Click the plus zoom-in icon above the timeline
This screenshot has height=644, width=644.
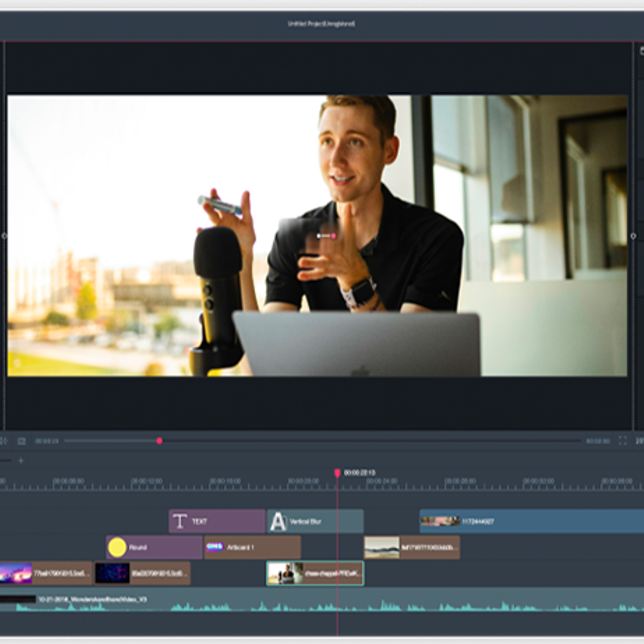pos(21,460)
